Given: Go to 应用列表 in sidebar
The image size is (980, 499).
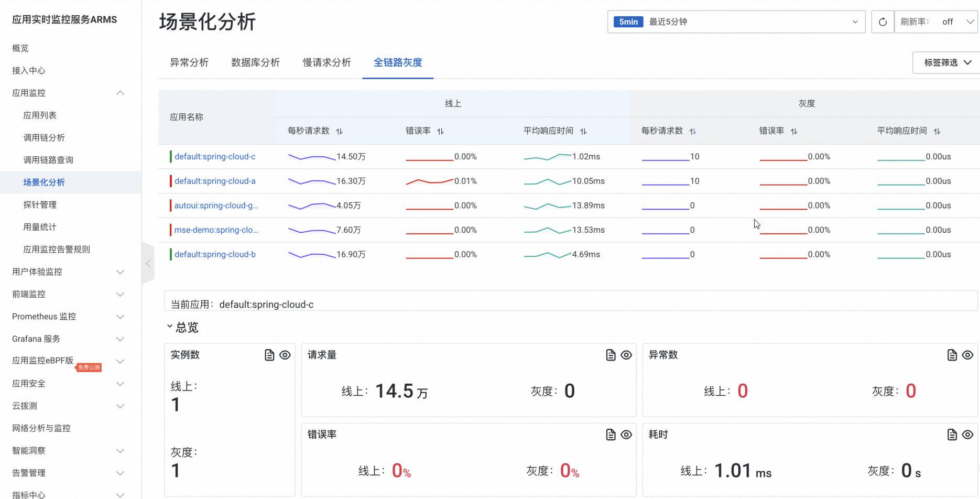Looking at the screenshot, I should pos(40,115).
